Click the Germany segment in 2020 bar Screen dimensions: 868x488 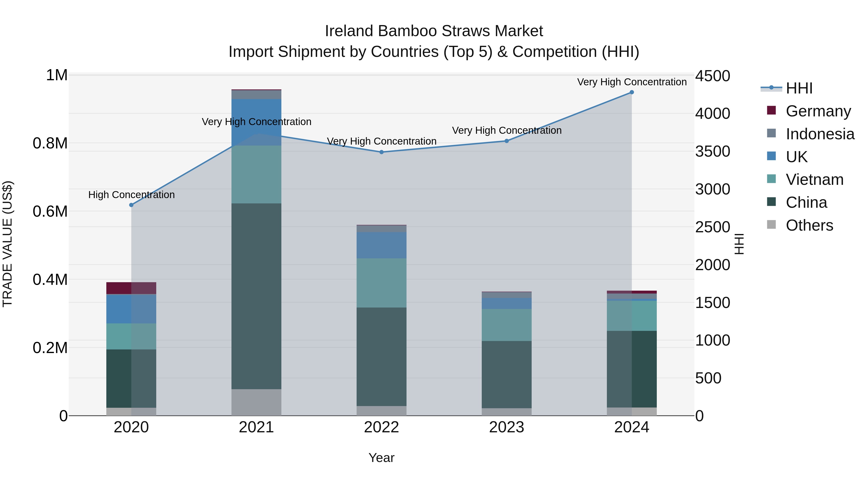(131, 288)
